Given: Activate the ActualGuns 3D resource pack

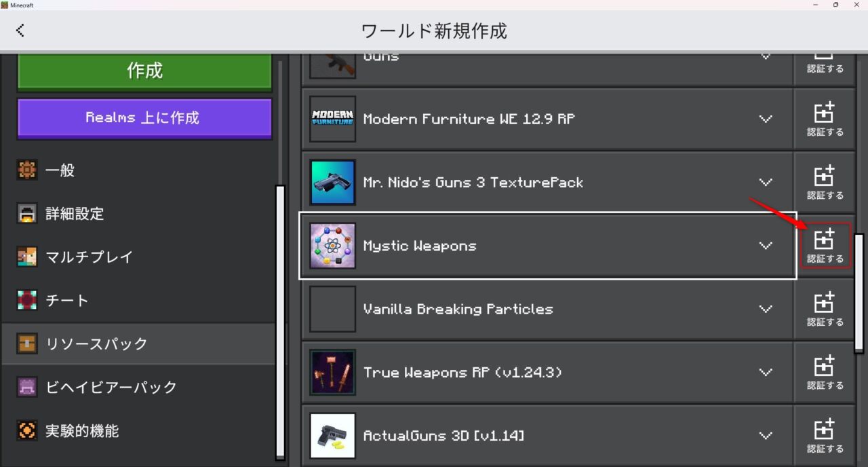Looking at the screenshot, I should point(825,434).
